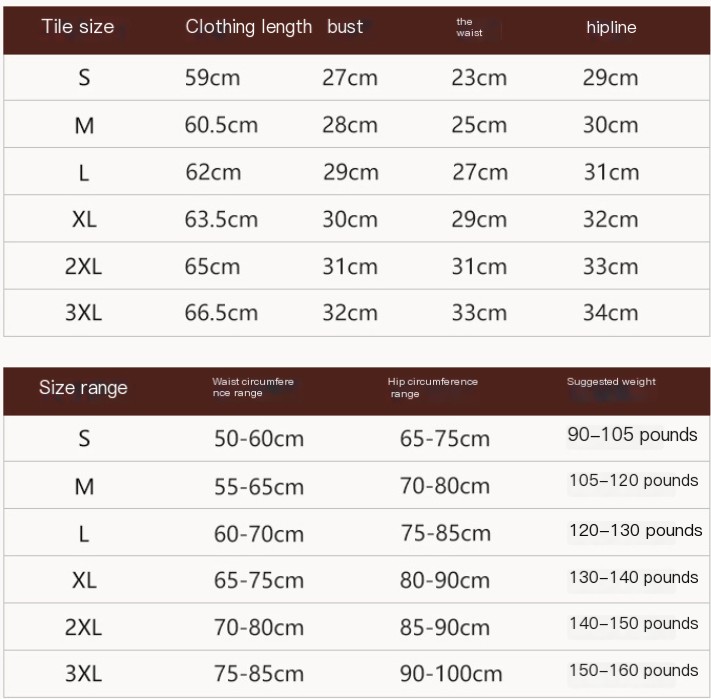Screen dimensions: 711x699
Task: Select the 34cm hipline value
Action: [611, 313]
